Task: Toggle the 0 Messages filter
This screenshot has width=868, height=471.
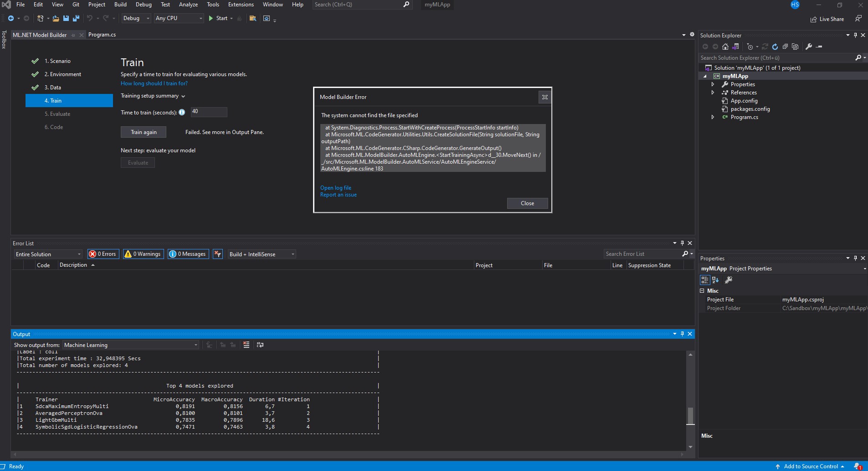Action: (x=188, y=254)
